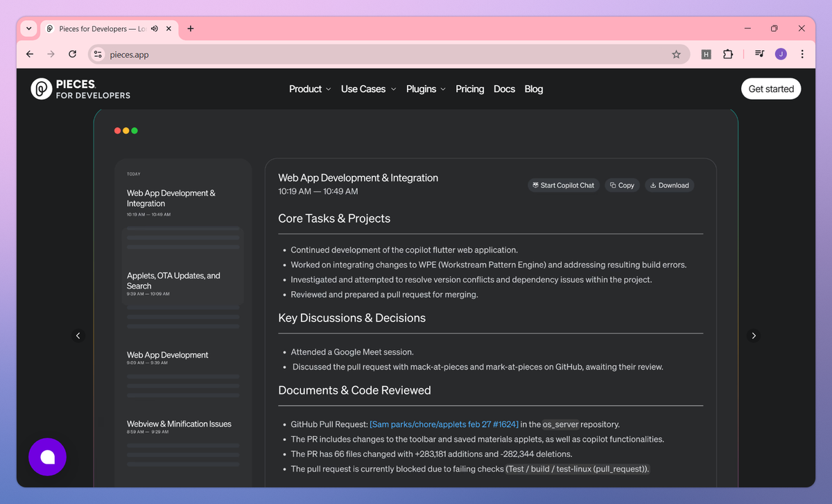Navigate to the Docs page
Viewport: 832px width, 504px height.
click(x=504, y=89)
